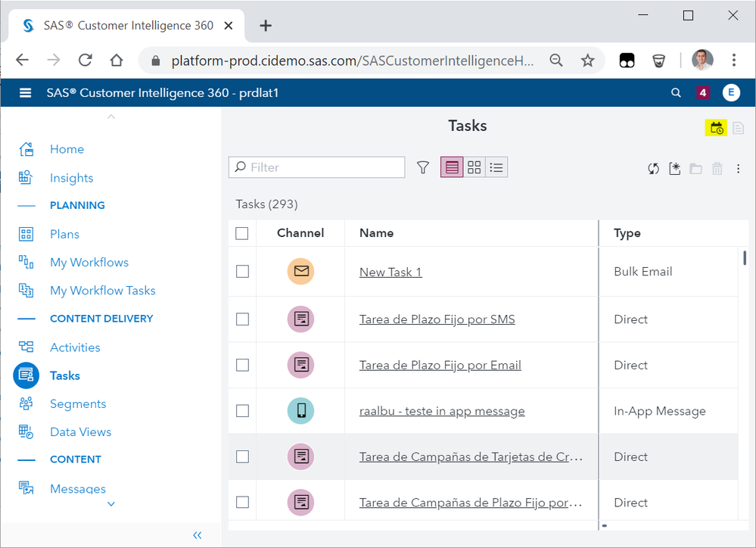
Task: Tick the select-all checkbox in the table header
Action: click(x=242, y=233)
